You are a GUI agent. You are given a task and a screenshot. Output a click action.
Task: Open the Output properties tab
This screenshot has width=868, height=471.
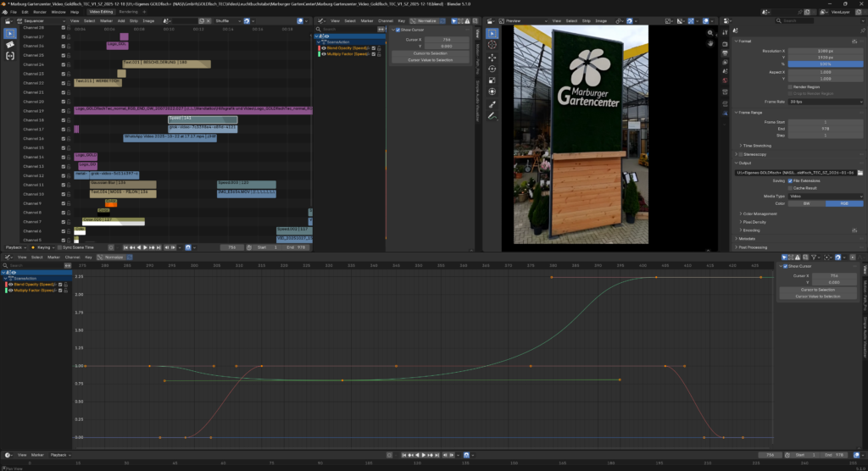726,53
